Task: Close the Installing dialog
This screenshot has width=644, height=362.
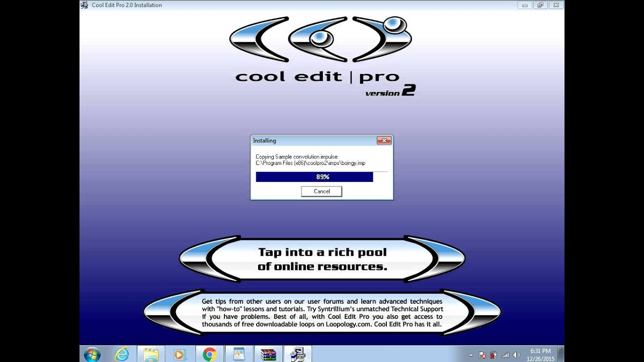Action: point(384,141)
